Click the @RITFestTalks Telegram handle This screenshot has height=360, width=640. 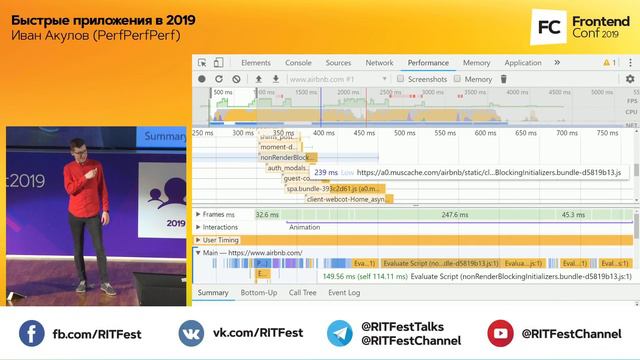402,327
